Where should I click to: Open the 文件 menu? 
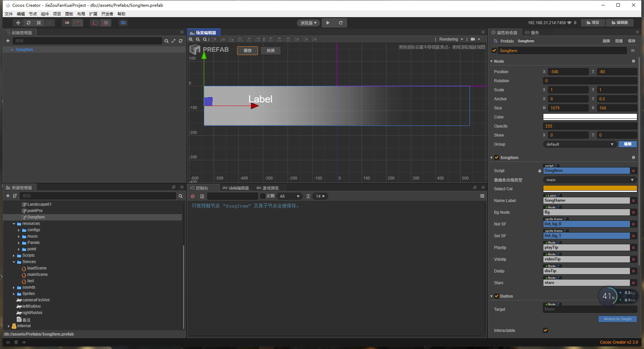pyautogui.click(x=9, y=14)
